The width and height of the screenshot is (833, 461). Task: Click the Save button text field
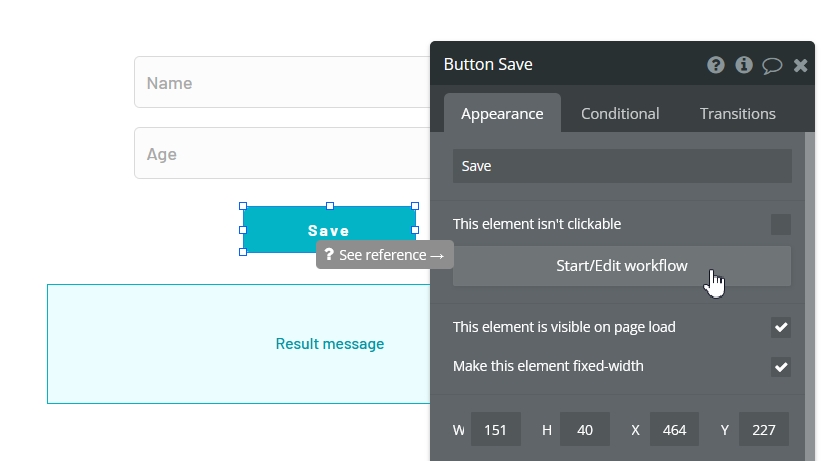pyautogui.click(x=621, y=166)
